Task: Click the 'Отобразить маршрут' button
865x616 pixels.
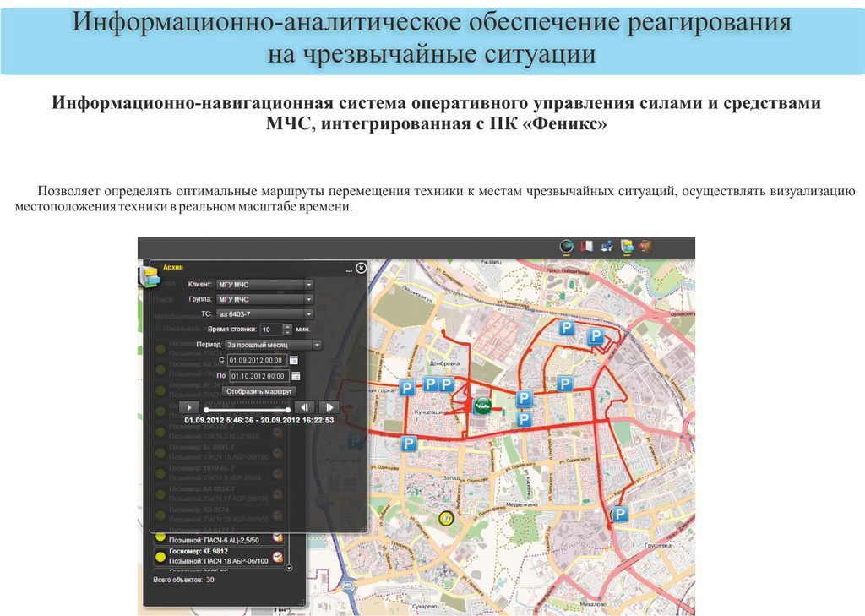Action: point(259,392)
